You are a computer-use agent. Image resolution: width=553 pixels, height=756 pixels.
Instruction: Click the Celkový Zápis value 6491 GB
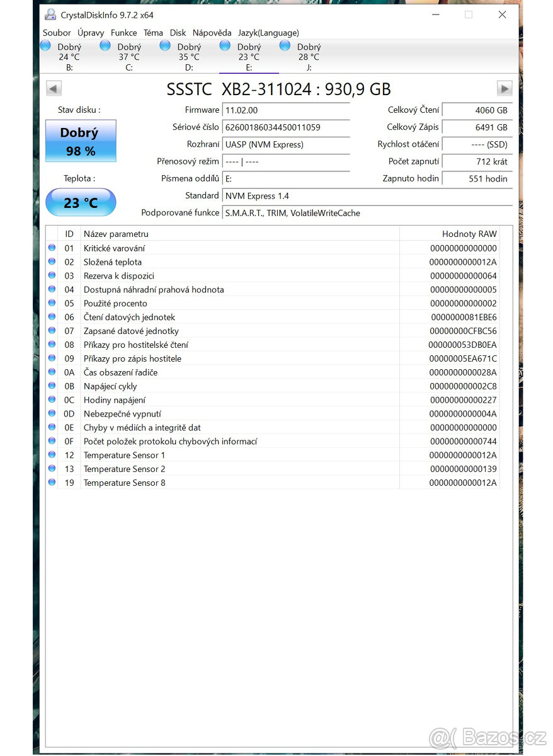pos(477,127)
